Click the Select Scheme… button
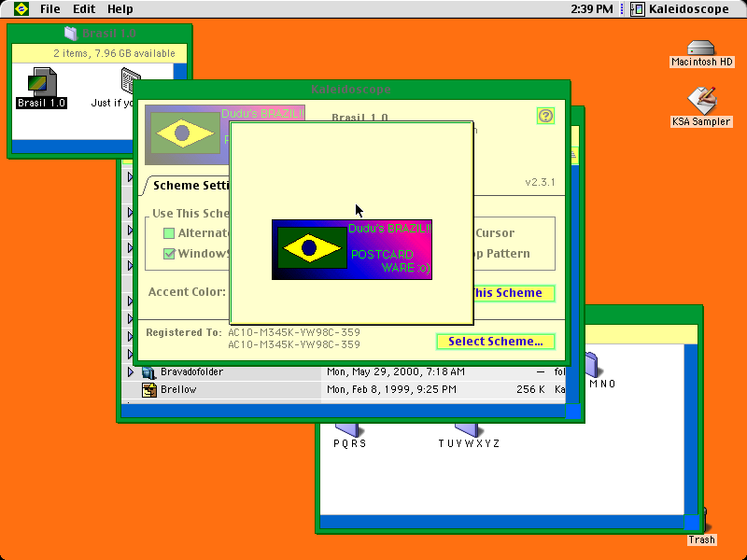This screenshot has width=747, height=560. point(496,342)
